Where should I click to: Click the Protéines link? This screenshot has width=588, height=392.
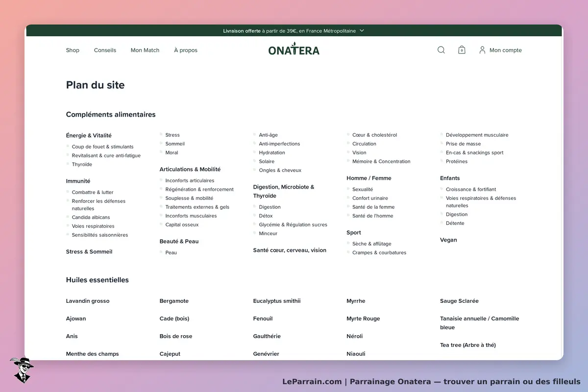click(457, 161)
